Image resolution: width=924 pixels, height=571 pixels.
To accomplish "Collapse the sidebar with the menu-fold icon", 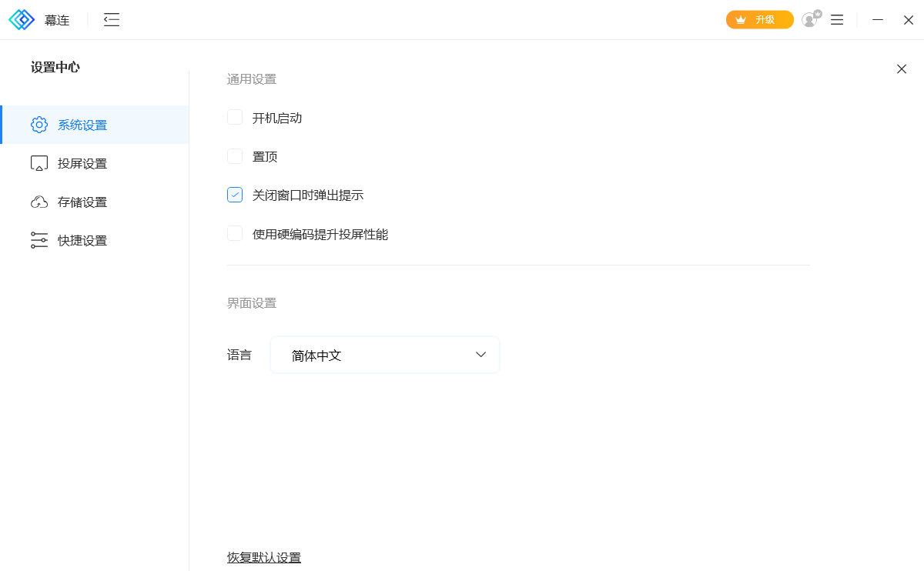I will [112, 20].
